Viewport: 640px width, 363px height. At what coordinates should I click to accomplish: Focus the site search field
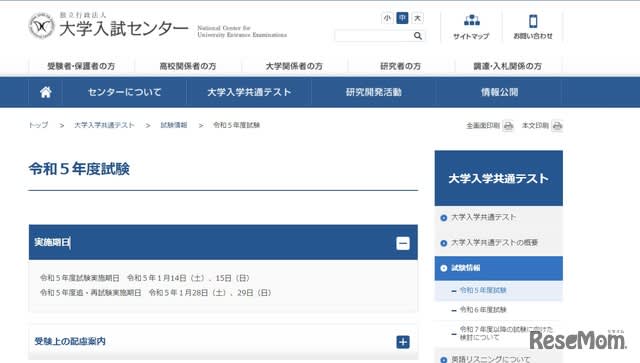(373, 36)
